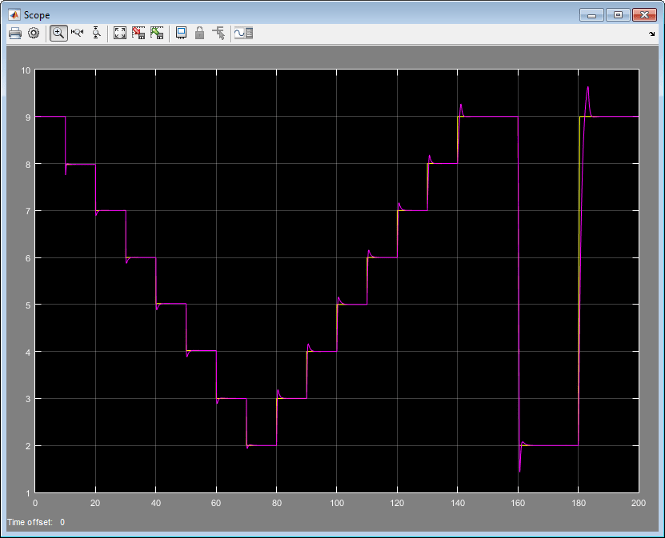Screen dimensions: 665x538
Task: Maximize the Scope window
Action: 618,15
